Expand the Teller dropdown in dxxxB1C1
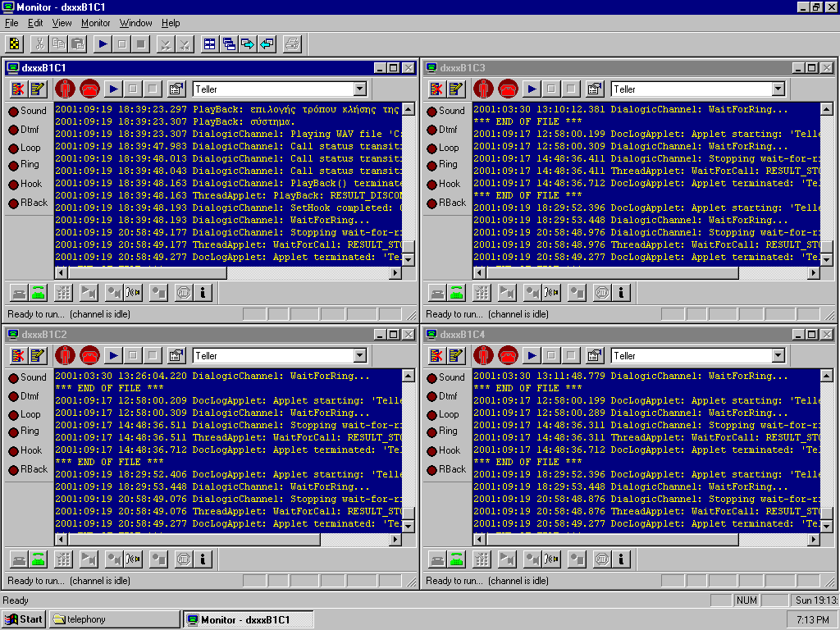Screen dimensions: 840x630 (x=359, y=89)
